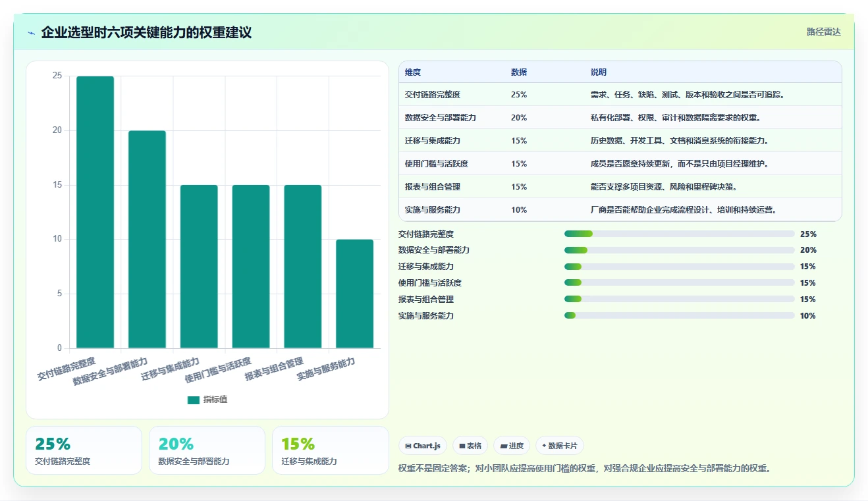
Task: Click the tallest chart bar for 交付链路完整度
Action: [95, 212]
